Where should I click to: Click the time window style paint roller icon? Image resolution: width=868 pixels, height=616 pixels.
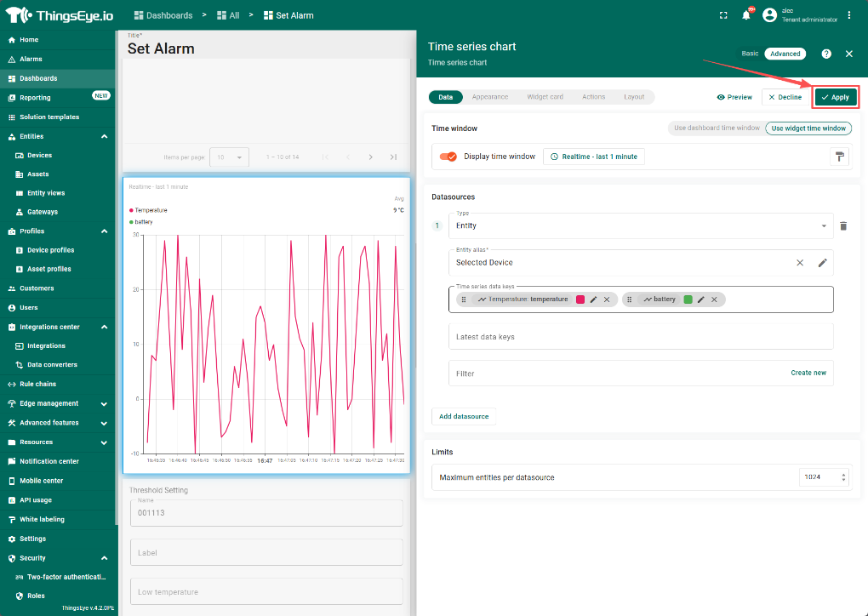tap(839, 157)
